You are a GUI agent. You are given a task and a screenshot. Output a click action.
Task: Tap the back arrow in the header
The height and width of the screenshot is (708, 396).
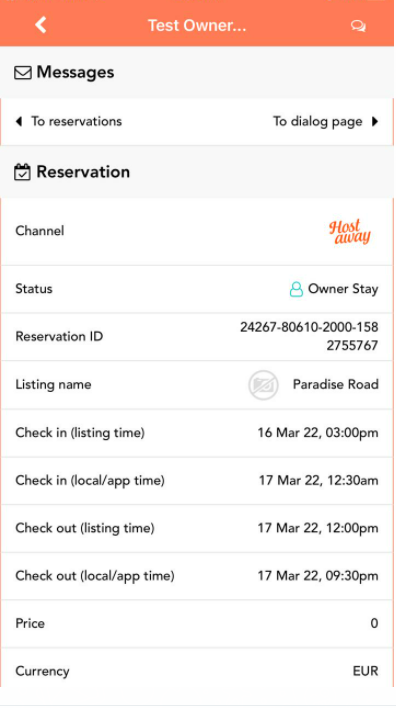click(41, 25)
